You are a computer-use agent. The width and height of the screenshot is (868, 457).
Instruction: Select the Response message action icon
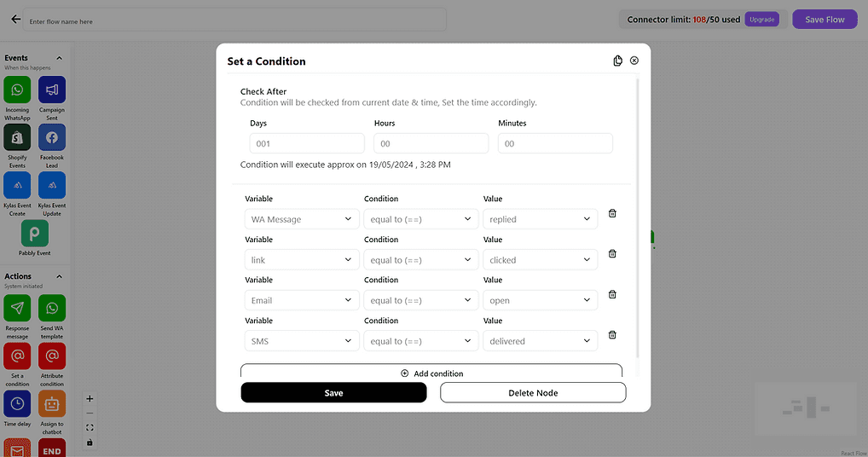pyautogui.click(x=17, y=308)
